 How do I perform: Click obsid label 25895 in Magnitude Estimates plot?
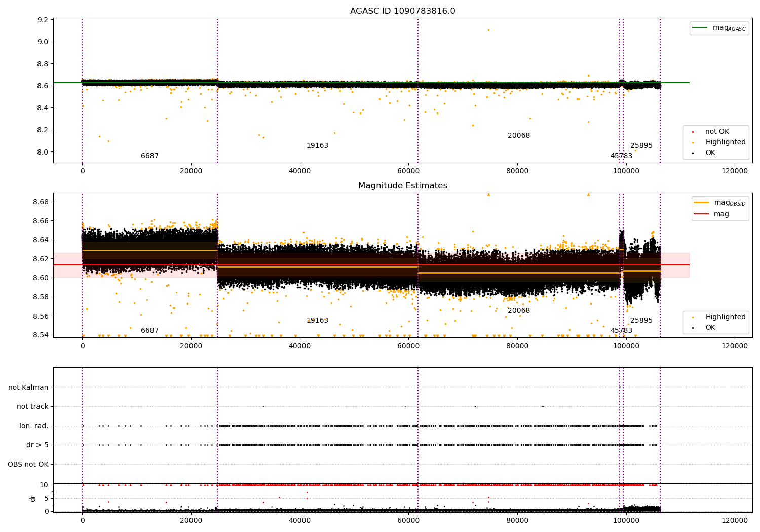point(641,321)
